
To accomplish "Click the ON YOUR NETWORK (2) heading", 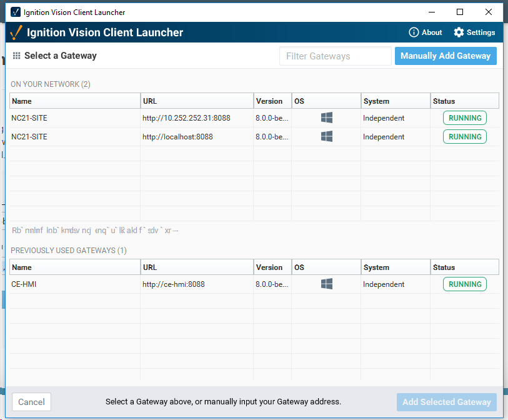I will click(51, 84).
